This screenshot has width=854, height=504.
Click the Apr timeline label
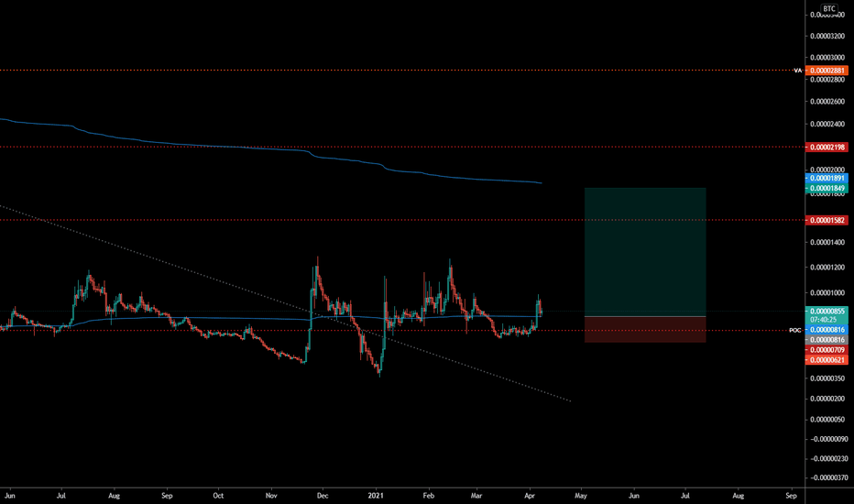530,496
